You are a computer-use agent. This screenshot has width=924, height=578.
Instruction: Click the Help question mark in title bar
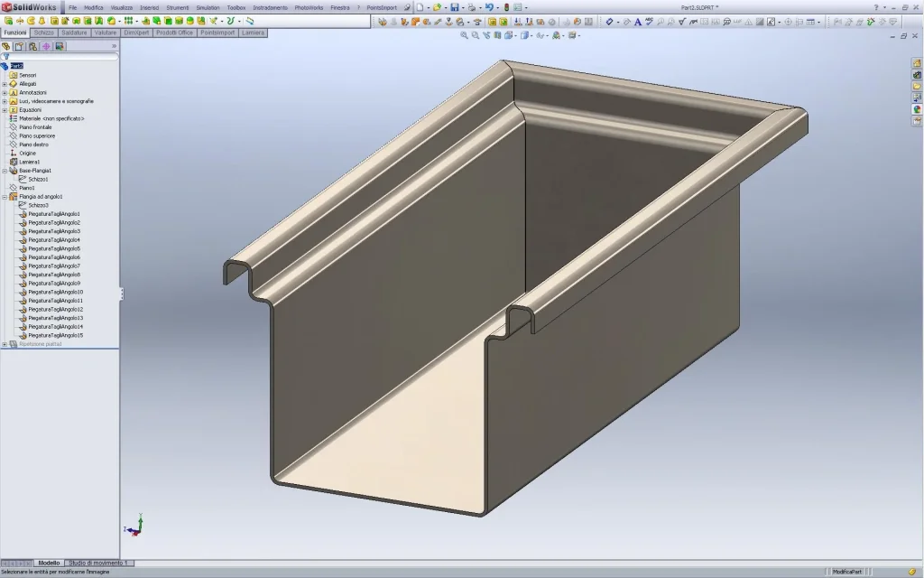875,7
